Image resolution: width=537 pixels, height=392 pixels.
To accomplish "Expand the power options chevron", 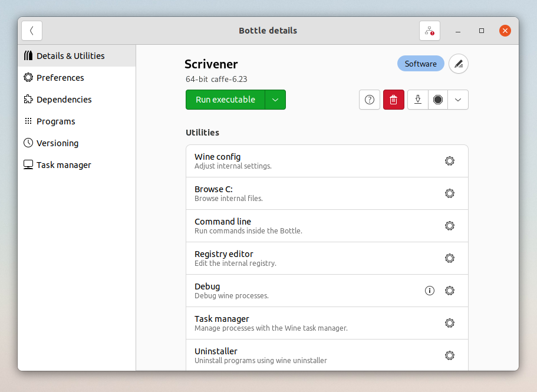I will click(x=458, y=100).
